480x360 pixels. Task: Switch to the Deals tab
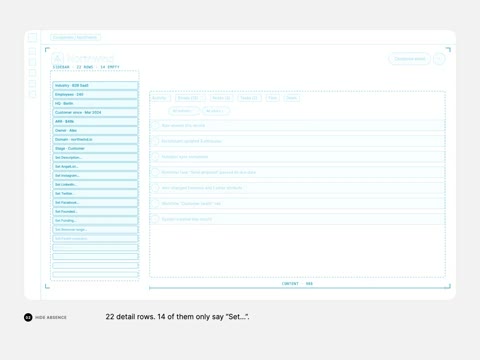292,98
